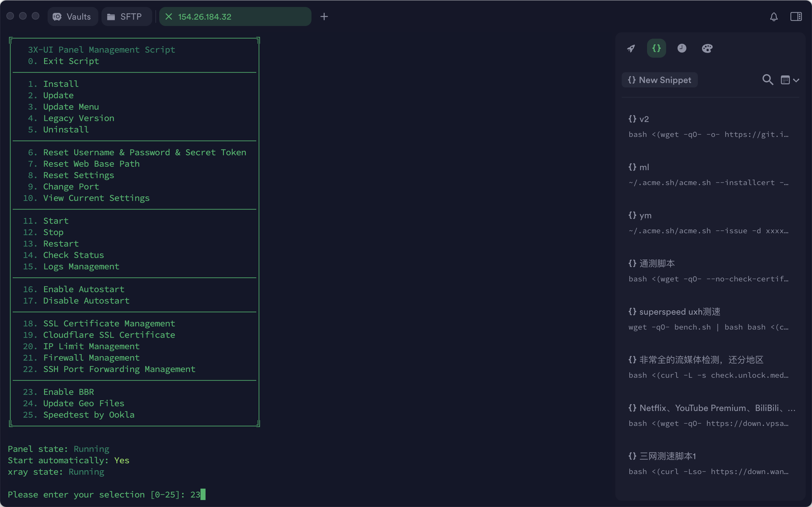Select the snippets curly-braces panel icon
The width and height of the screenshot is (812, 507).
coord(656,48)
